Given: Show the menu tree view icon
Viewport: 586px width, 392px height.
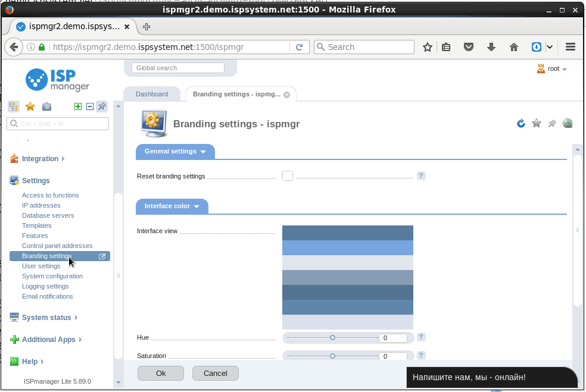Looking at the screenshot, I should 14,106.
